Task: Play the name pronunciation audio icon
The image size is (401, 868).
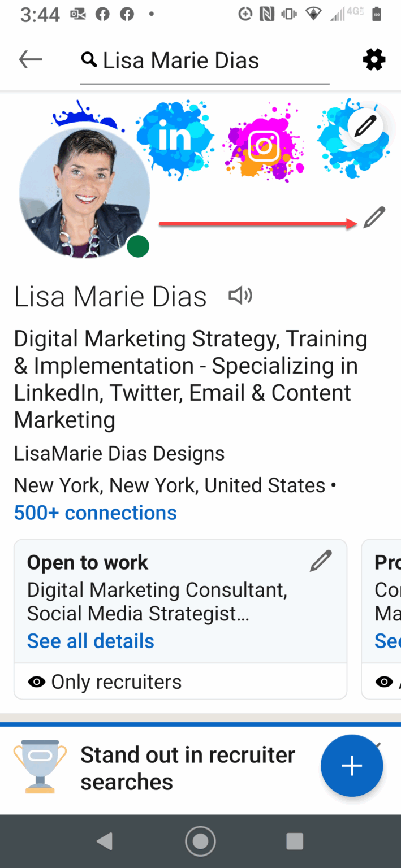Action: pos(240,295)
